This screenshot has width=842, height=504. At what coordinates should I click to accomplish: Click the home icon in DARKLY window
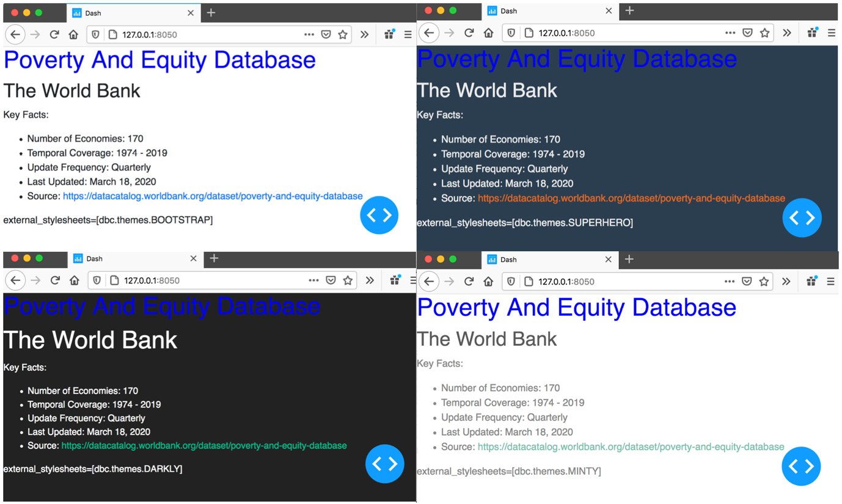point(75,281)
